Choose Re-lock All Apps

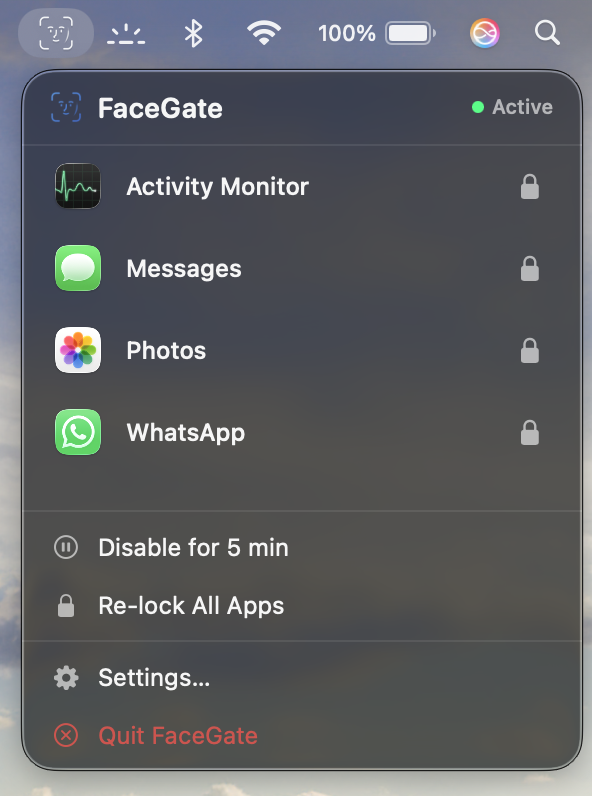point(302,606)
